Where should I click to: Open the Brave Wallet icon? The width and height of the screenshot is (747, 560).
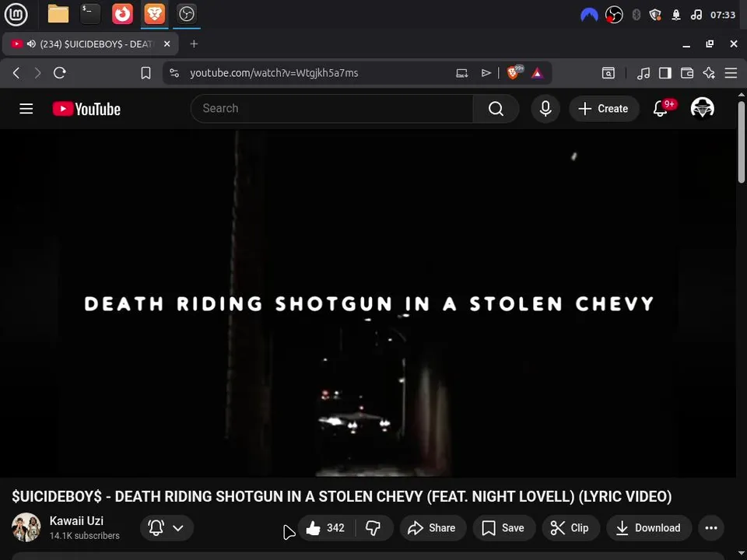pos(687,73)
